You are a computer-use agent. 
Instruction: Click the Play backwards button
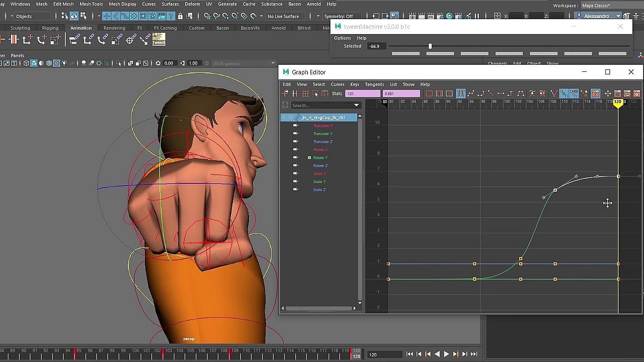coord(437,354)
